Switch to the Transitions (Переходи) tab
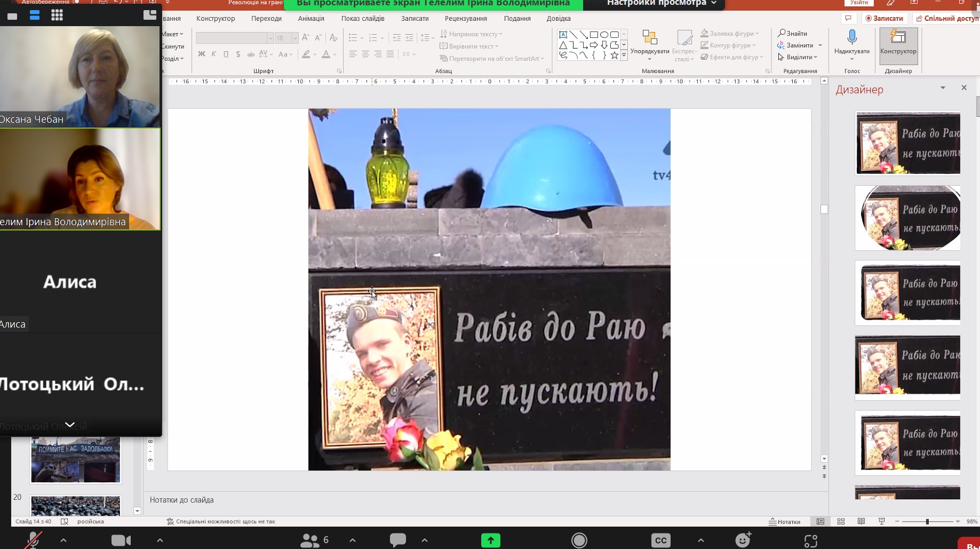 click(x=266, y=18)
